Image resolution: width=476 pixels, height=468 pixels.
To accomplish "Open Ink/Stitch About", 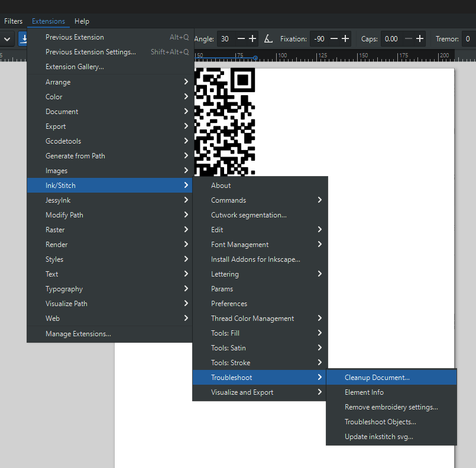I will [x=260, y=186].
